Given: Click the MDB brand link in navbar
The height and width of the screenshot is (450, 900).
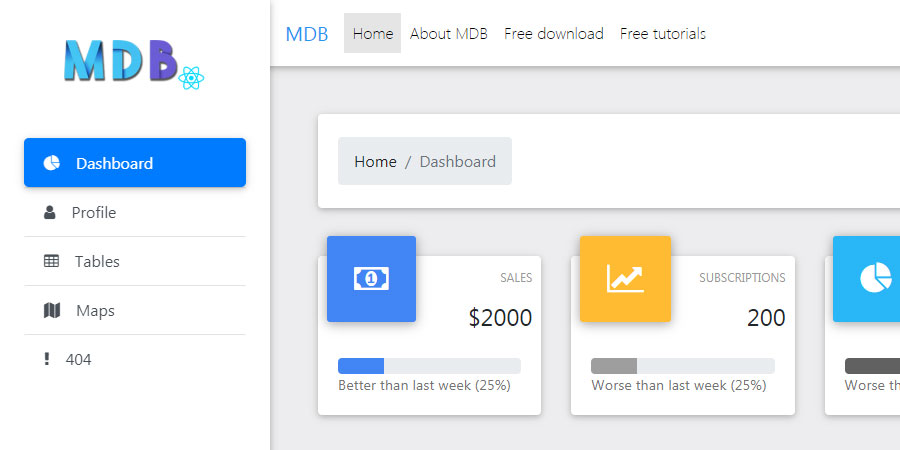Looking at the screenshot, I should click(x=307, y=34).
